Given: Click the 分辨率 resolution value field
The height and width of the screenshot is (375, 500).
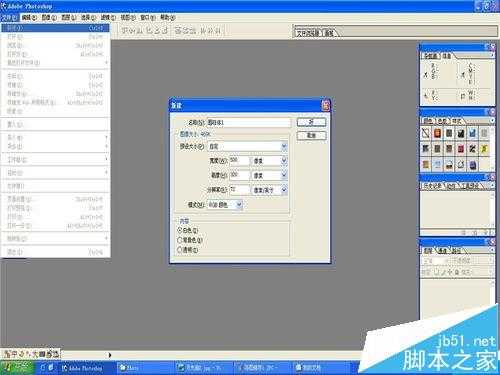Looking at the screenshot, I should pos(239,190).
